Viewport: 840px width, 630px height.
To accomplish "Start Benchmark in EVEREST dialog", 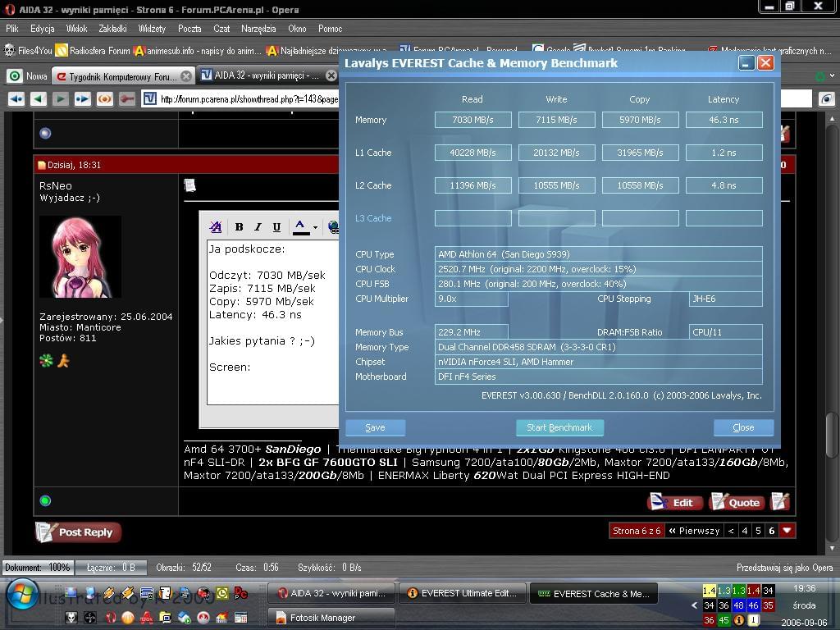I will pos(559,427).
